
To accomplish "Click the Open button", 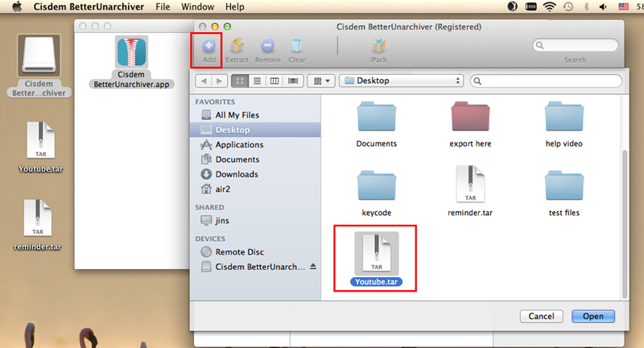I will 593,316.
